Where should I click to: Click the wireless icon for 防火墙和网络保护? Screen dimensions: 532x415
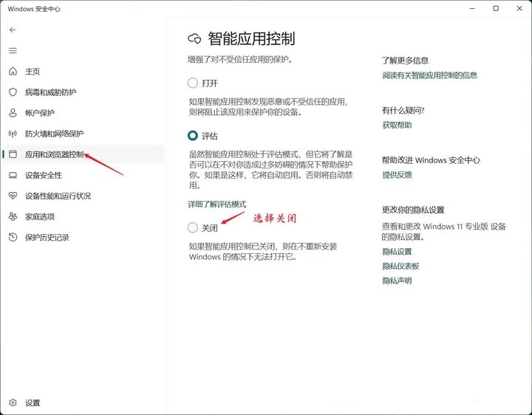click(x=12, y=134)
